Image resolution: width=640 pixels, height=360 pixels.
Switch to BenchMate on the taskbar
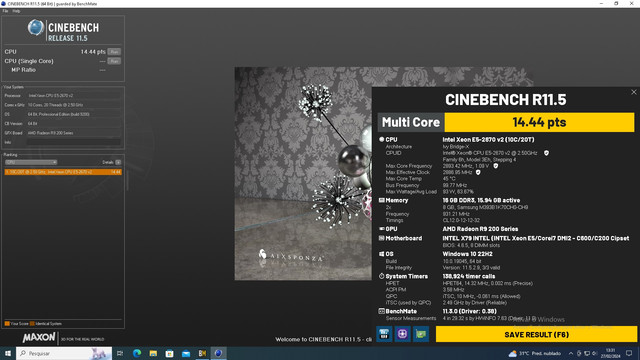pyautogui.click(x=202, y=353)
